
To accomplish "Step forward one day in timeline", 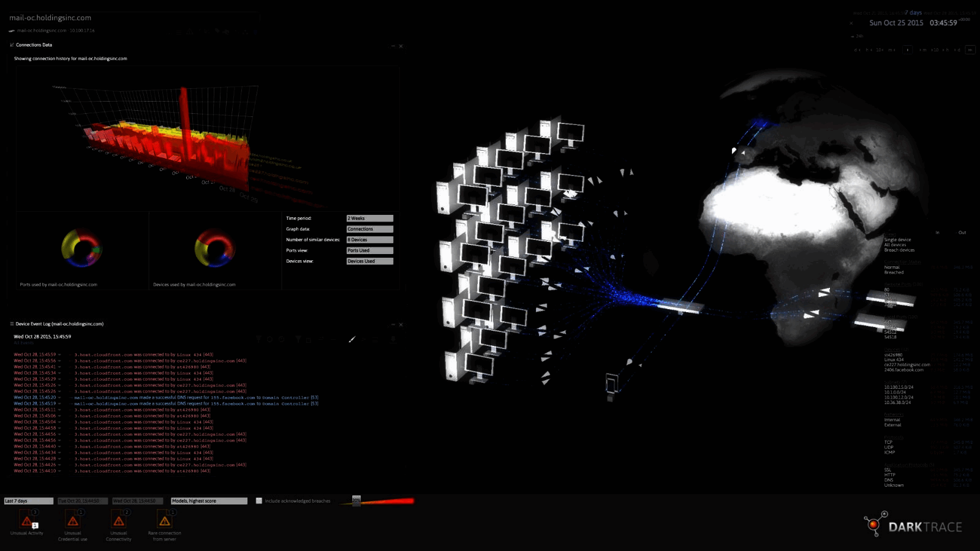I will click(x=957, y=50).
